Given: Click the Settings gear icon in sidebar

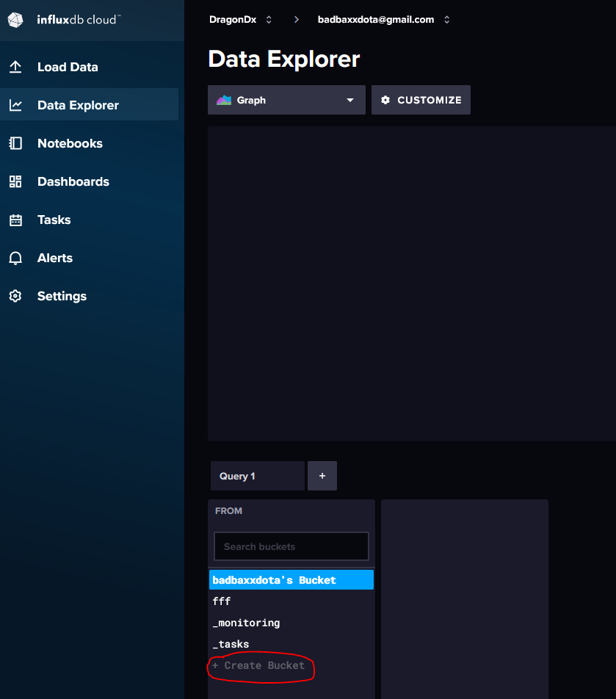Looking at the screenshot, I should pyautogui.click(x=15, y=296).
